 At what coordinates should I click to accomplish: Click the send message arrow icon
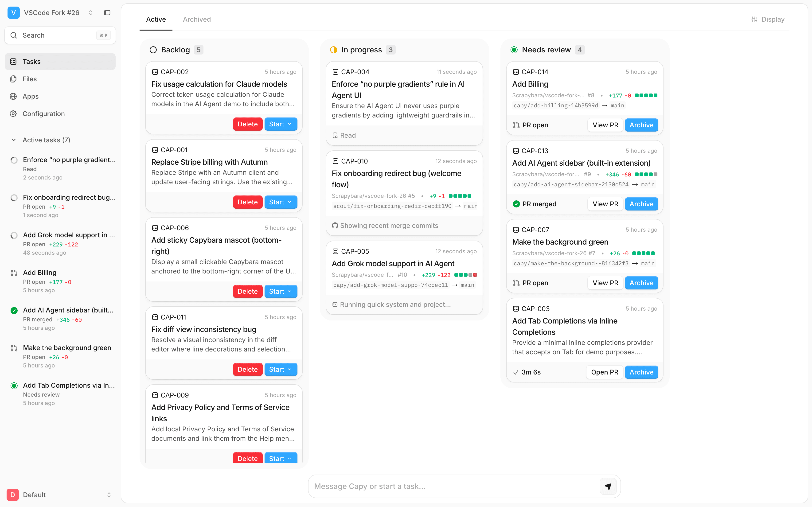point(608,486)
